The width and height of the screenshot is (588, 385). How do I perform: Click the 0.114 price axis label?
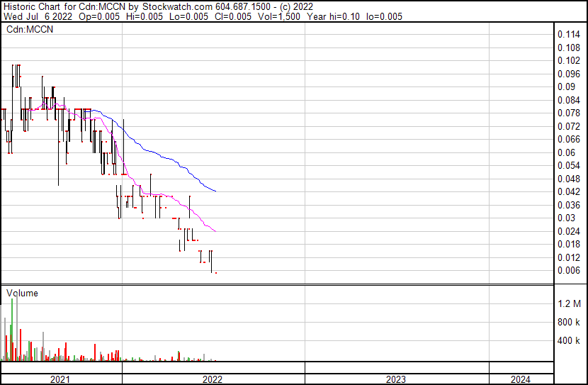[x=569, y=34]
